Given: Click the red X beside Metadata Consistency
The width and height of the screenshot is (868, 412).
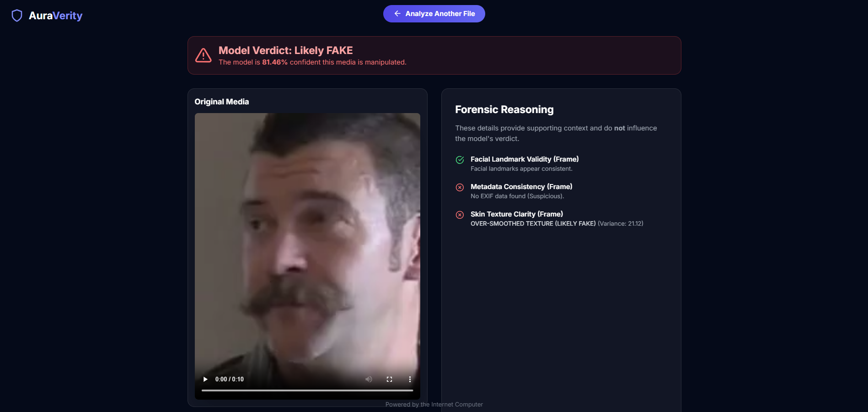Looking at the screenshot, I should point(459,187).
